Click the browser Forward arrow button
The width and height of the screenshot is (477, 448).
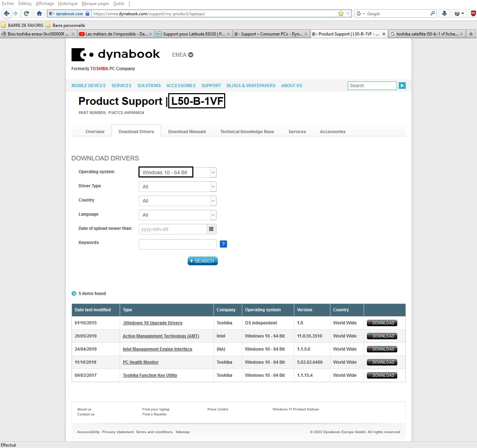[15, 13]
